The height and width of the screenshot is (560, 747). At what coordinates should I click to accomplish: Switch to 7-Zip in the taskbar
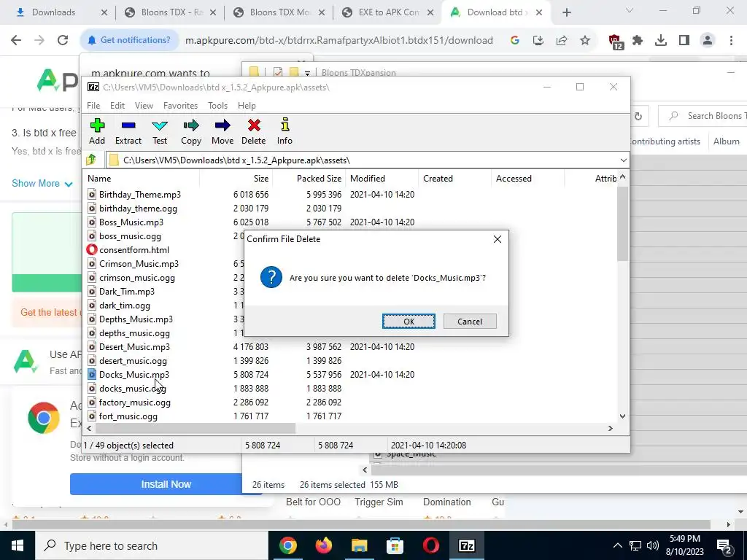point(466,545)
